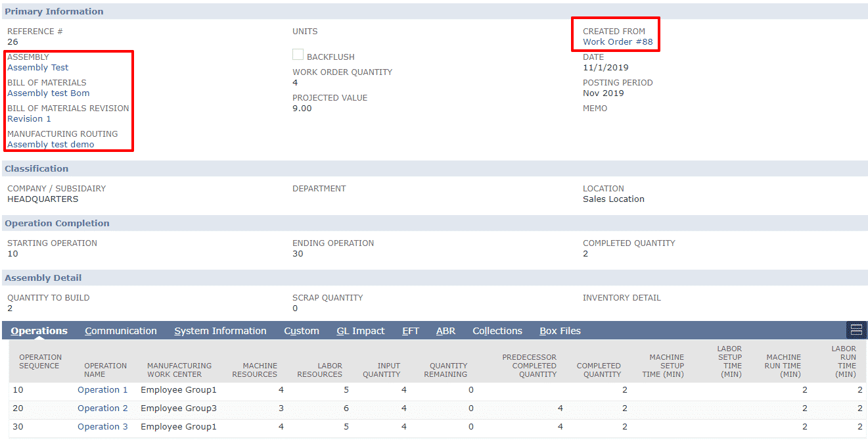868x442 pixels.
Task: Click the Employee Group3 work center cell
Action: [179, 408]
